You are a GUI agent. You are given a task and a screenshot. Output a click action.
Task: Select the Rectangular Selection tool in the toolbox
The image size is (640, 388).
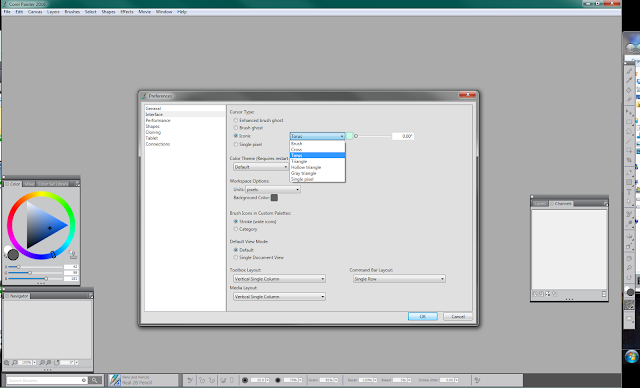click(x=629, y=122)
